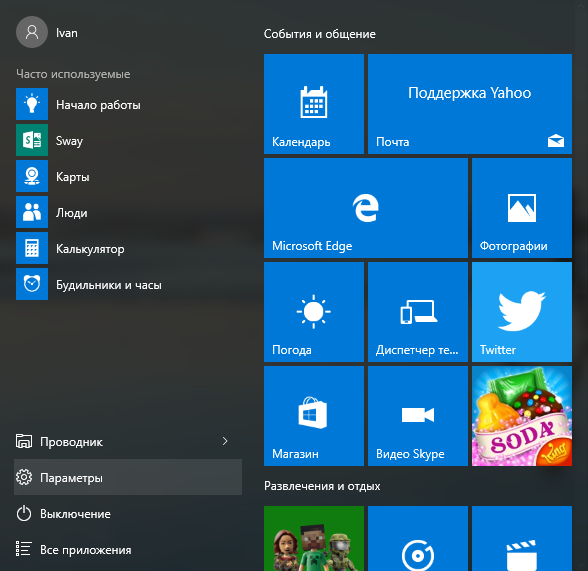Image resolution: width=588 pixels, height=571 pixels.
Task: Open the Люди people app icon
Action: [x=32, y=212]
